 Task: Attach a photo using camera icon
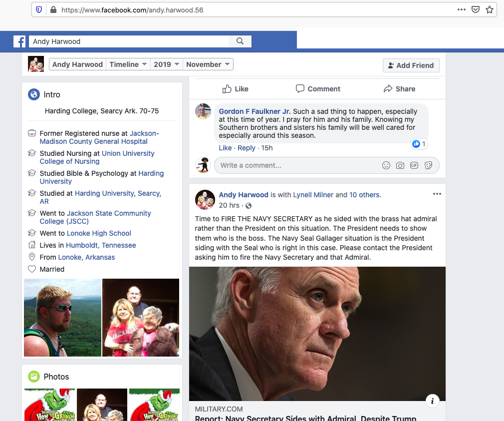pos(400,165)
